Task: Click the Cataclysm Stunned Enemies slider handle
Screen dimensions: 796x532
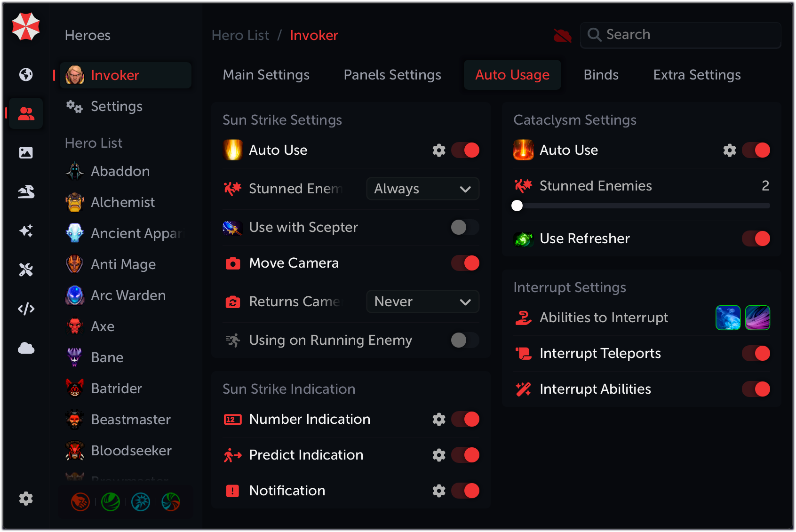Action: tap(517, 206)
